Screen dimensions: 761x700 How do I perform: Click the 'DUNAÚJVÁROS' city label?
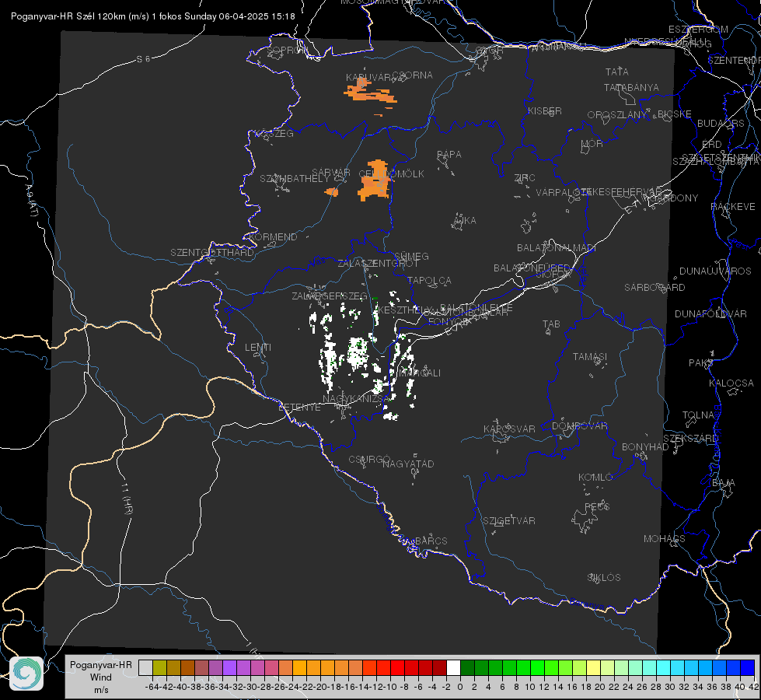click(715, 271)
